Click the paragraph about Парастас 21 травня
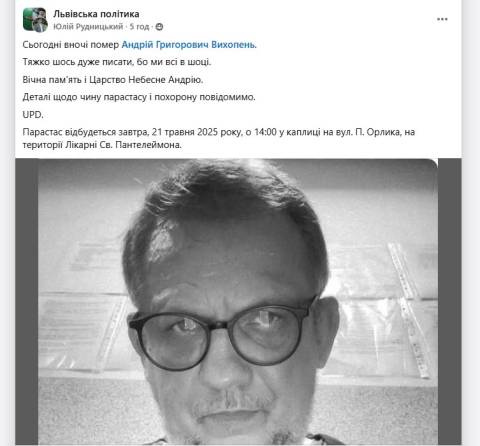The image size is (480, 446). pos(219,138)
